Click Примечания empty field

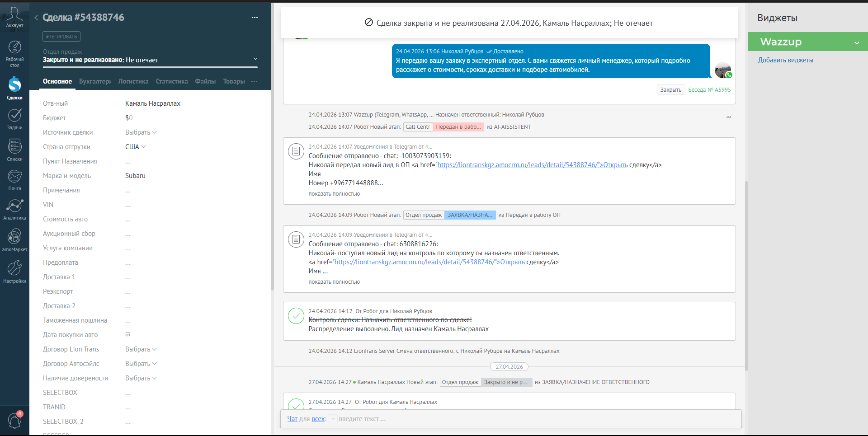coord(128,190)
